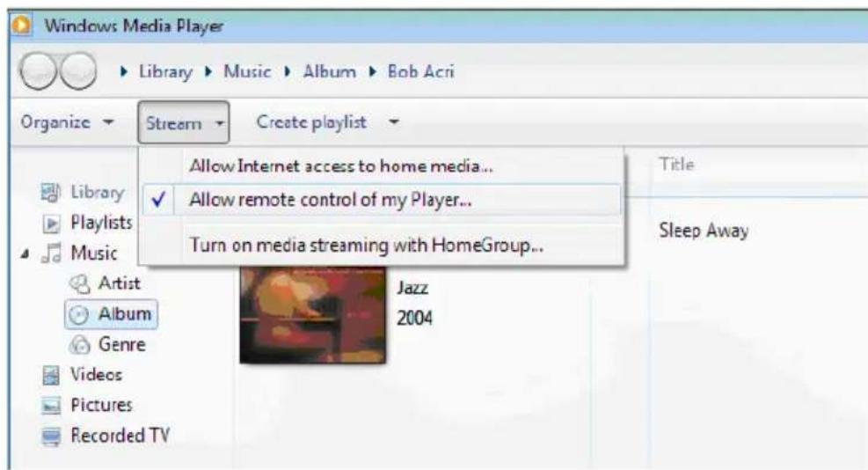Click the Album disc icon
Image resolution: width=868 pixels, height=470 pixels.
point(78,314)
